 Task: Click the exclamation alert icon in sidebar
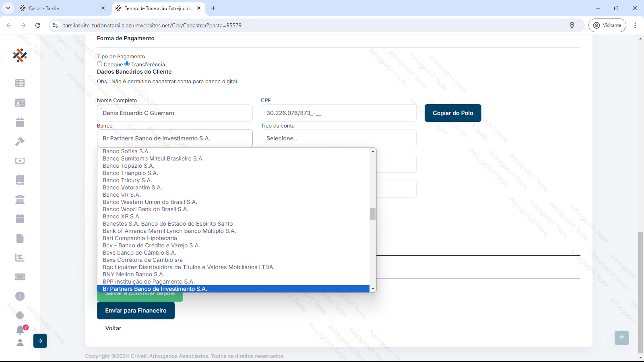[x=20, y=296]
